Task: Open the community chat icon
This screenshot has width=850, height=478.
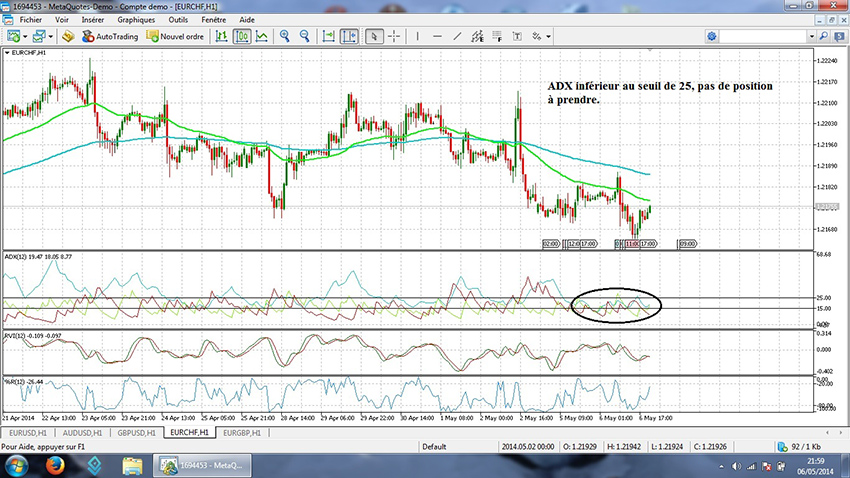Action: [839, 36]
